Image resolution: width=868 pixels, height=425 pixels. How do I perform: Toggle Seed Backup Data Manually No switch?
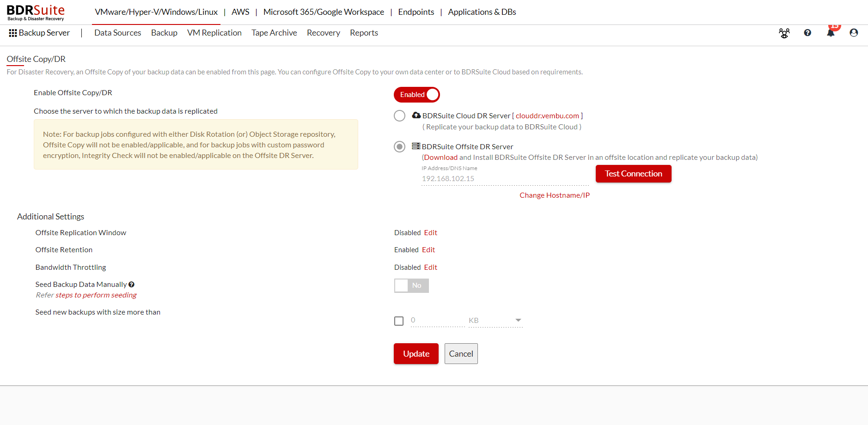(x=411, y=285)
